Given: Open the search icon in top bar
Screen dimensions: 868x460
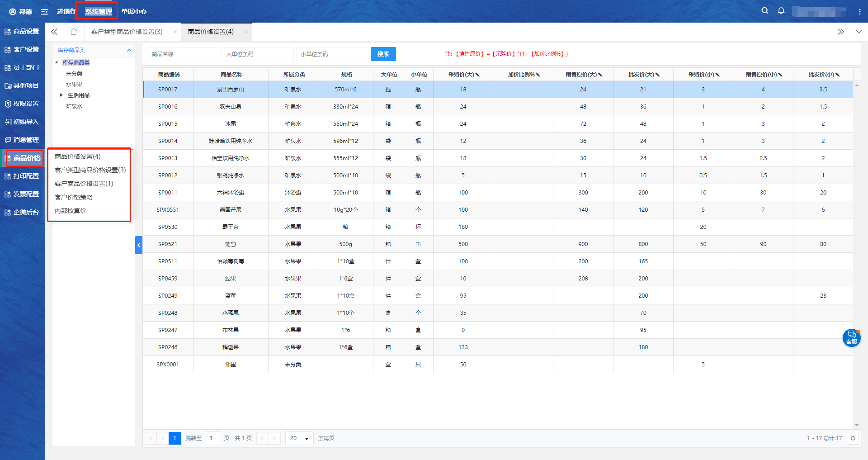Looking at the screenshot, I should 764,10.
